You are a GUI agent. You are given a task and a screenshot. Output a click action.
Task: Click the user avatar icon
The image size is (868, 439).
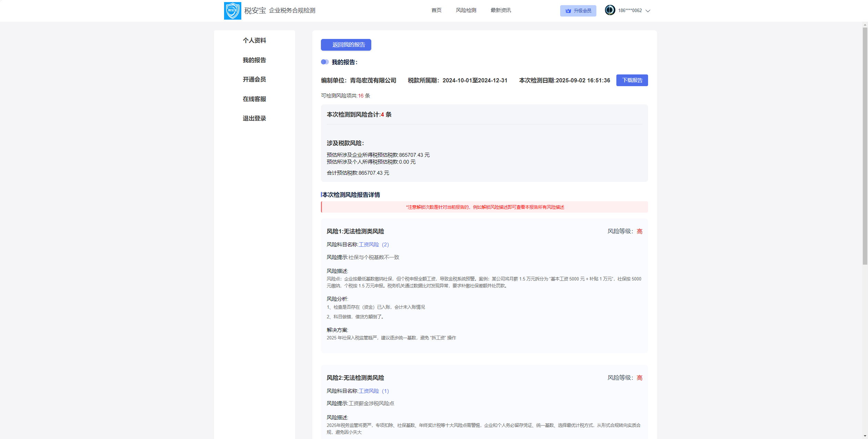pos(610,10)
